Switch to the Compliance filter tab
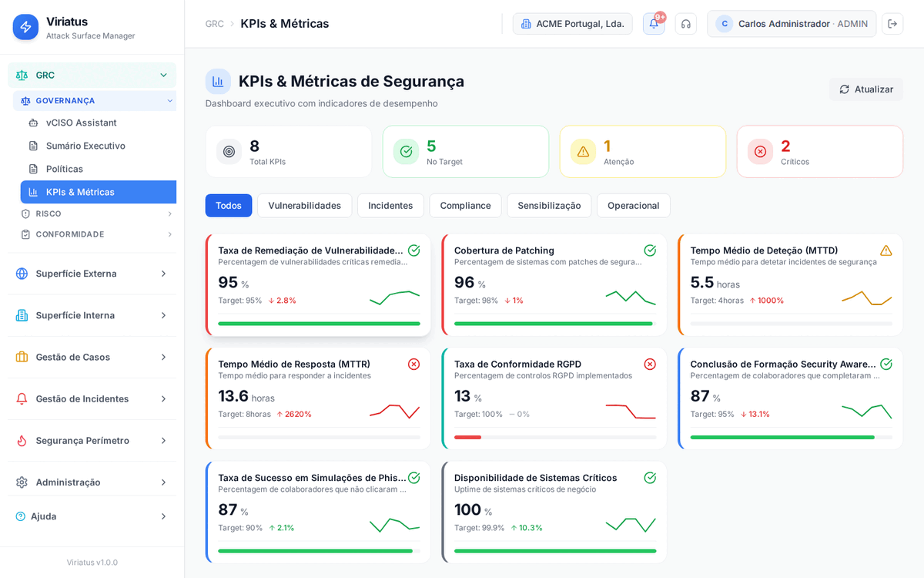This screenshot has height=578, width=924. click(x=465, y=205)
